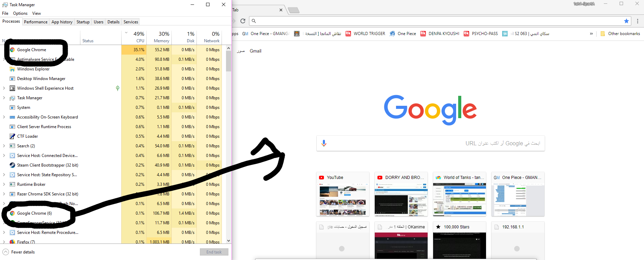Sort processes by Disk column

184,37
